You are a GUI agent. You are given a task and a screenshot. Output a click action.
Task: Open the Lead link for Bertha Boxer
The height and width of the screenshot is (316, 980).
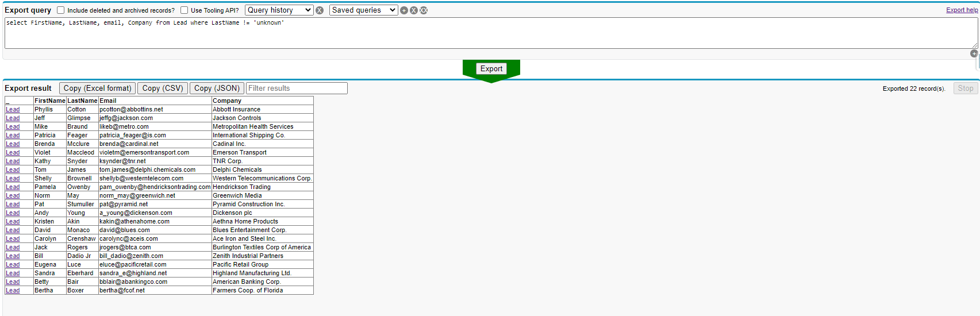coord(13,291)
